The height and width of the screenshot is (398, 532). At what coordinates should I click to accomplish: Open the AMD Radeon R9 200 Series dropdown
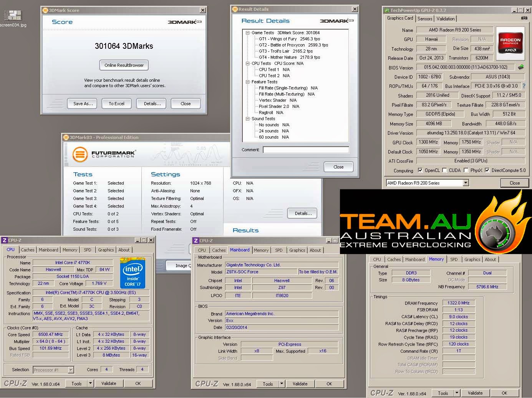[466, 183]
